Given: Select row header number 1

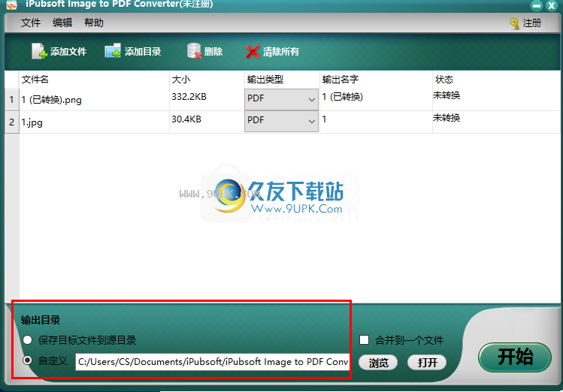Looking at the screenshot, I should (x=12, y=99).
